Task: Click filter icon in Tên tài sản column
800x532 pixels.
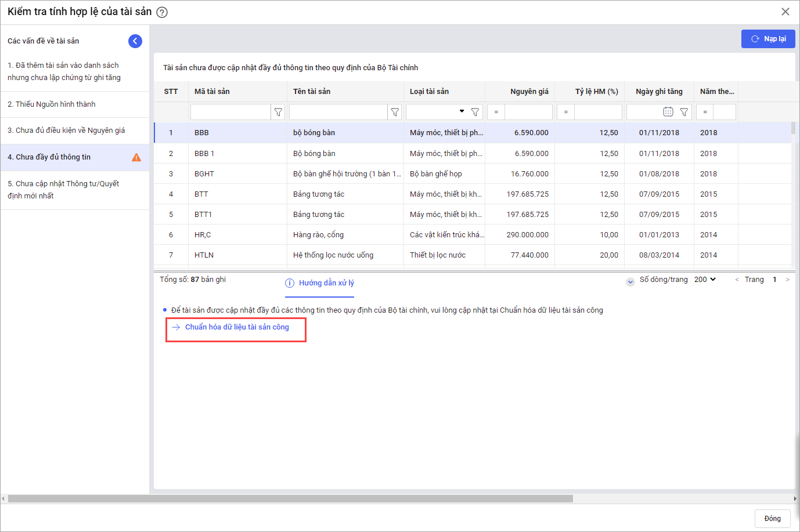Action: point(395,112)
